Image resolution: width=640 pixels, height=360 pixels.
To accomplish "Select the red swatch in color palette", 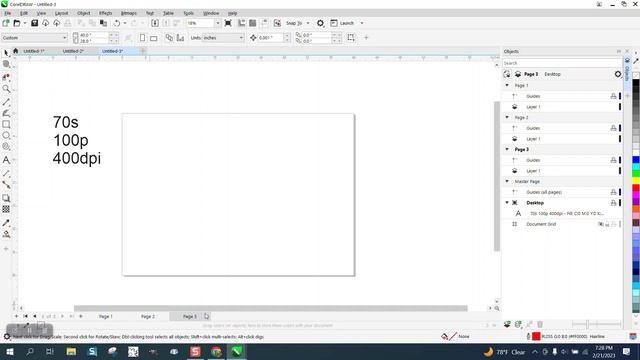I will tap(636, 188).
